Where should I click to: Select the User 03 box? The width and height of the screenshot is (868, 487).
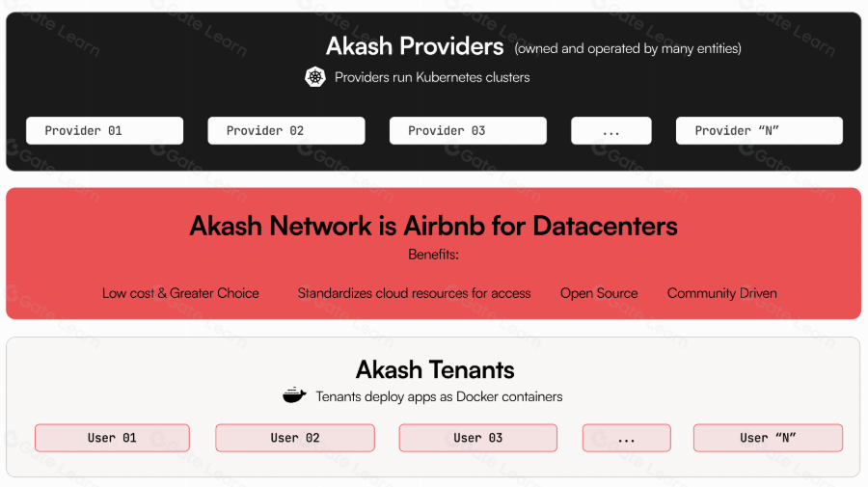point(478,438)
